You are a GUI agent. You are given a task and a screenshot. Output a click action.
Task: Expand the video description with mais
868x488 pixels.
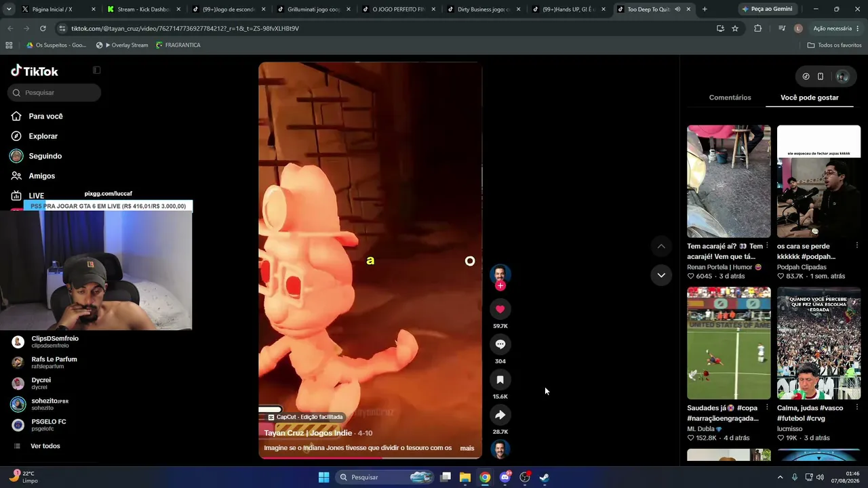click(467, 448)
